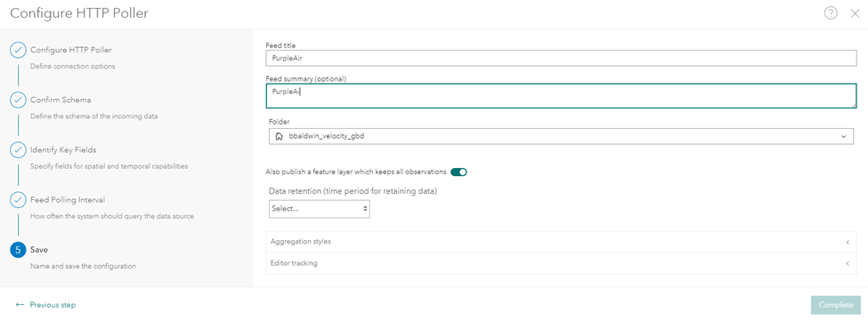The height and width of the screenshot is (321, 868).
Task: Go to the Identify Key Fields step label
Action: click(64, 149)
